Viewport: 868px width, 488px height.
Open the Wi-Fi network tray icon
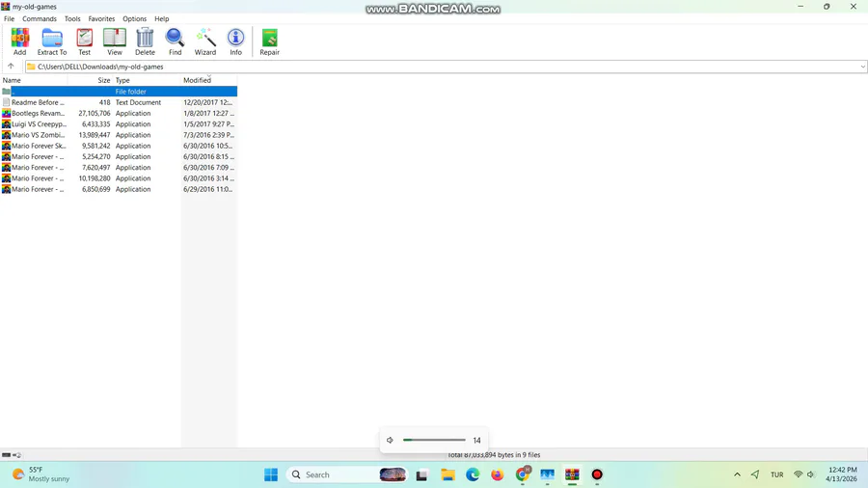pos(798,474)
